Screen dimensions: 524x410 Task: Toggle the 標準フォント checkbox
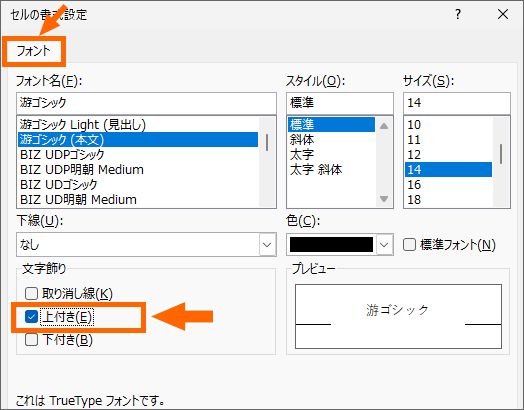(x=409, y=245)
